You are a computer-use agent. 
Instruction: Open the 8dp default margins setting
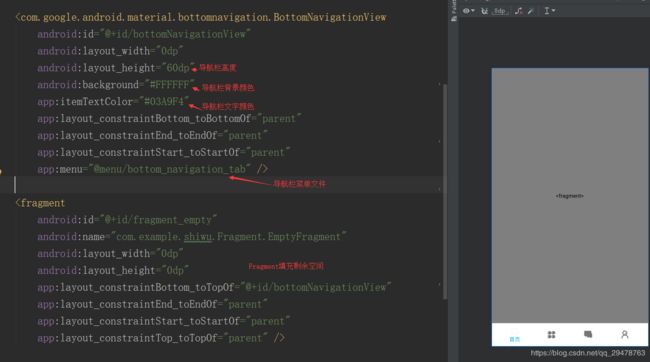tap(500, 11)
